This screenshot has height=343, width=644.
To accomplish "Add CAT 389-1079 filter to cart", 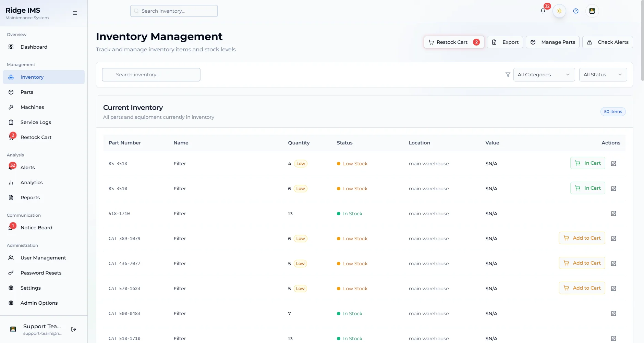I will 582,238.
